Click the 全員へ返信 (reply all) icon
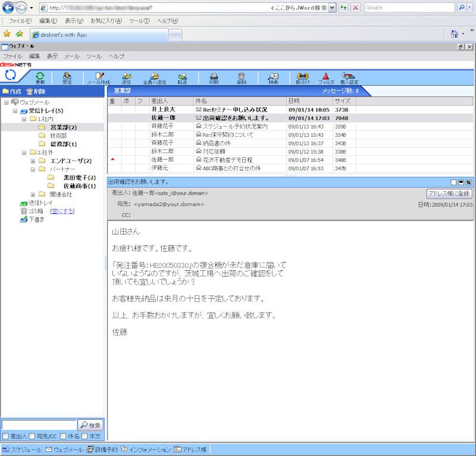 point(155,78)
